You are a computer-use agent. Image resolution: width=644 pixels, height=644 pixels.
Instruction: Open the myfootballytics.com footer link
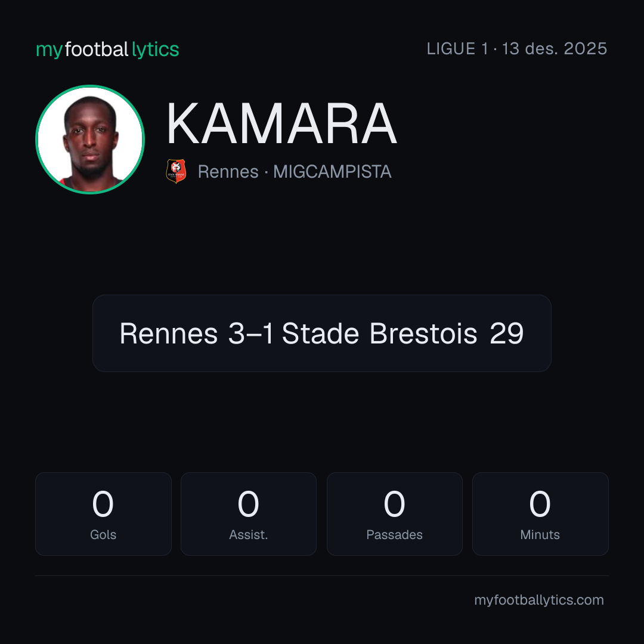point(539,600)
